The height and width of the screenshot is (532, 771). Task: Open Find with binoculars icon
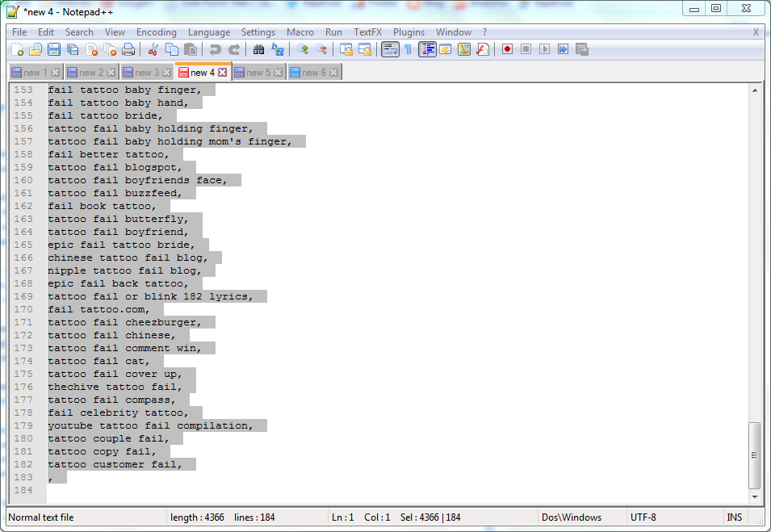(258, 49)
